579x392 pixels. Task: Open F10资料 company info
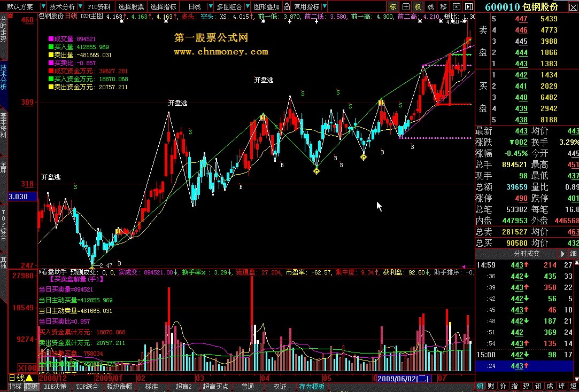[x=99, y=6]
